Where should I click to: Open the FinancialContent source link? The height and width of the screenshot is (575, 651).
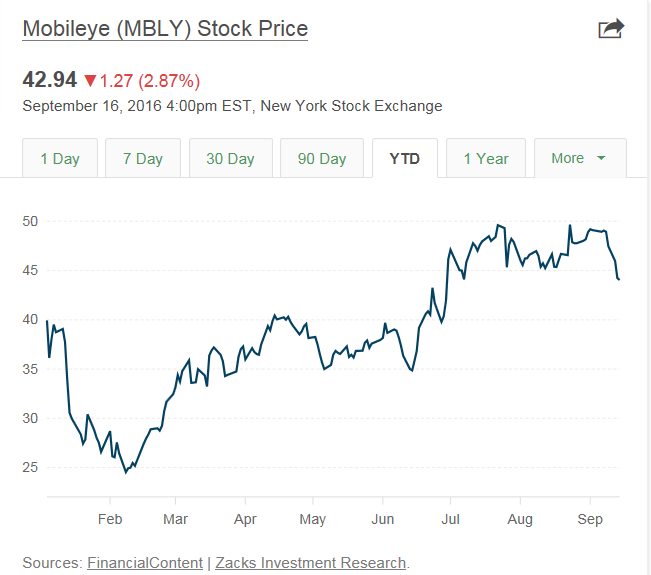click(x=144, y=563)
